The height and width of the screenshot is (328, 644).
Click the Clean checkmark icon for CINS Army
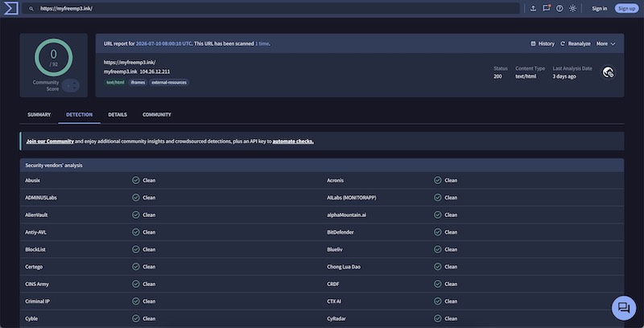point(135,284)
